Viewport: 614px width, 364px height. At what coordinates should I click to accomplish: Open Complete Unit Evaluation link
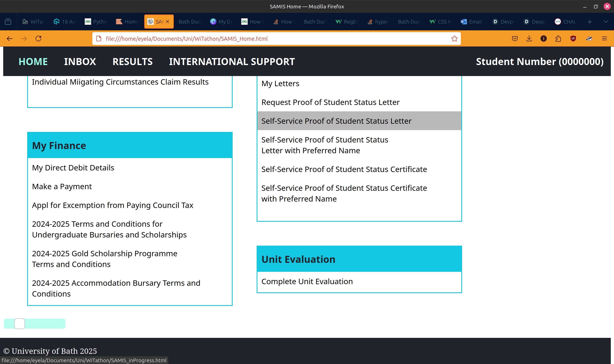[x=307, y=281]
